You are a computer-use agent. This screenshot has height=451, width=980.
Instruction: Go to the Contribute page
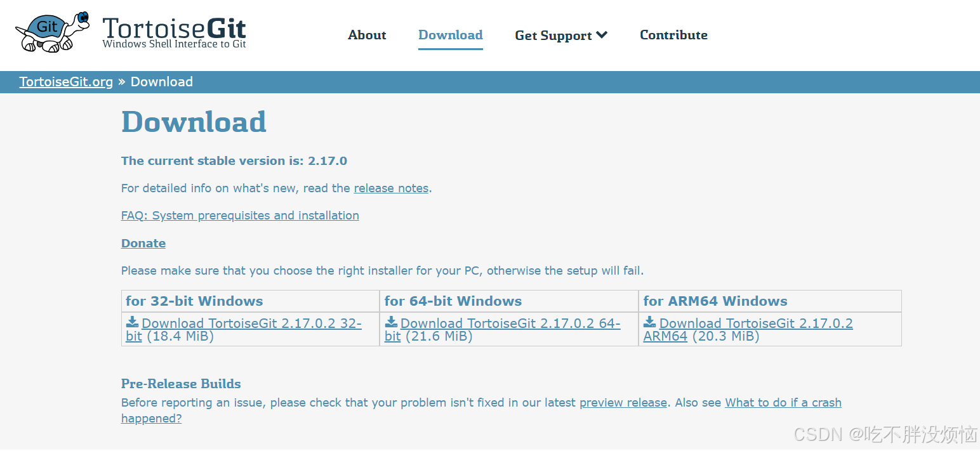pyautogui.click(x=673, y=35)
